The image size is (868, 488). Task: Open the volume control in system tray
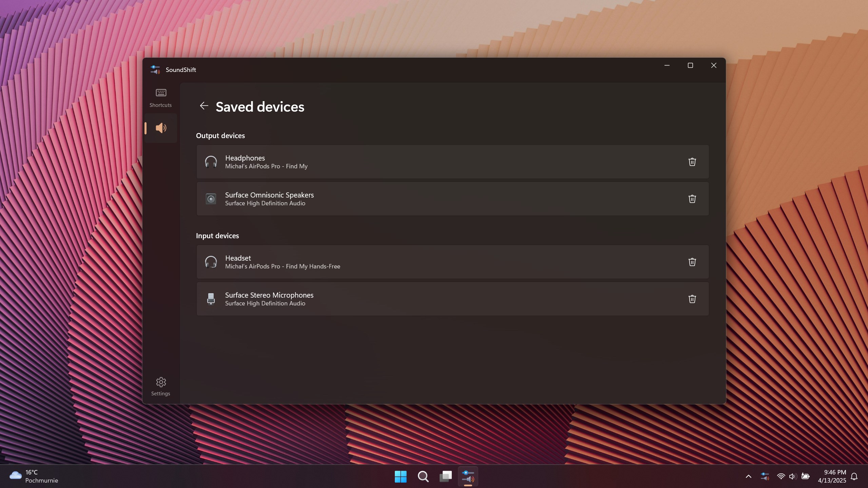(793, 476)
